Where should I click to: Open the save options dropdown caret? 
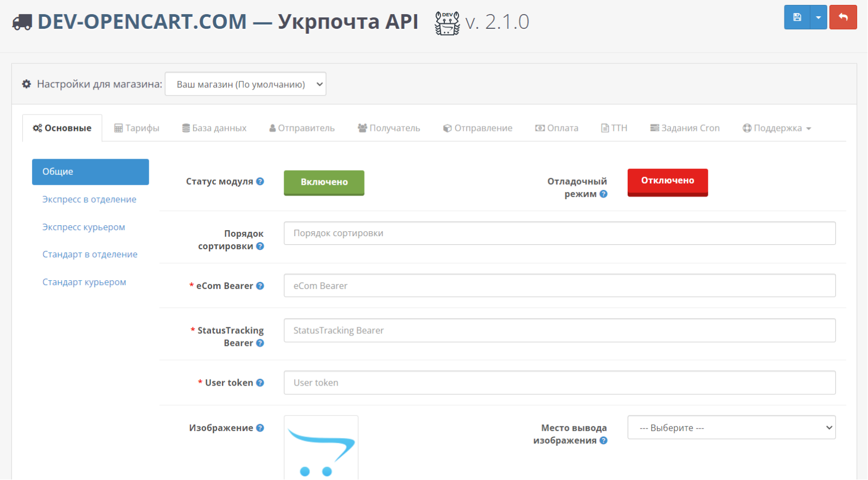point(819,17)
